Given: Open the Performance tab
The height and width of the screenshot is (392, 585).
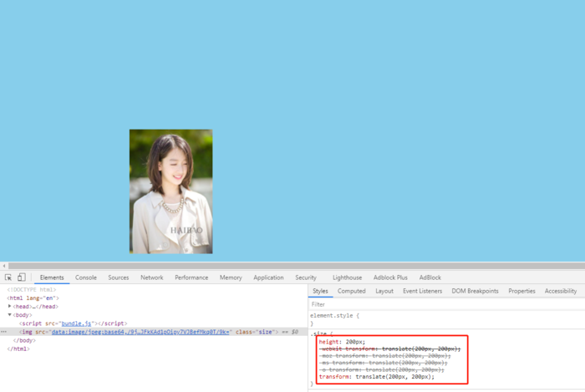Looking at the screenshot, I should click(x=191, y=277).
